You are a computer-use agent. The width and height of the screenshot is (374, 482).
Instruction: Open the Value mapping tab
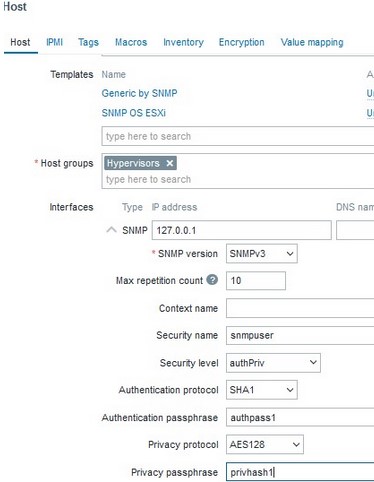tap(312, 42)
